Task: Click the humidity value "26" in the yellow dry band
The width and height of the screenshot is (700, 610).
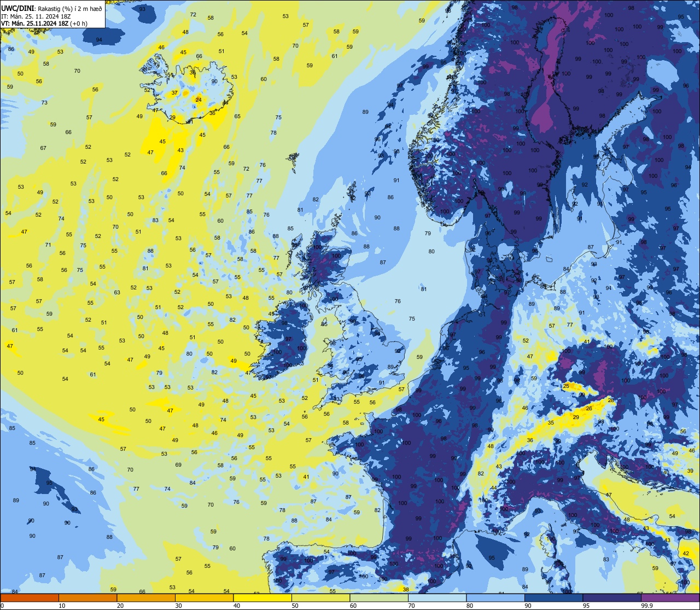Action: [x=589, y=408]
